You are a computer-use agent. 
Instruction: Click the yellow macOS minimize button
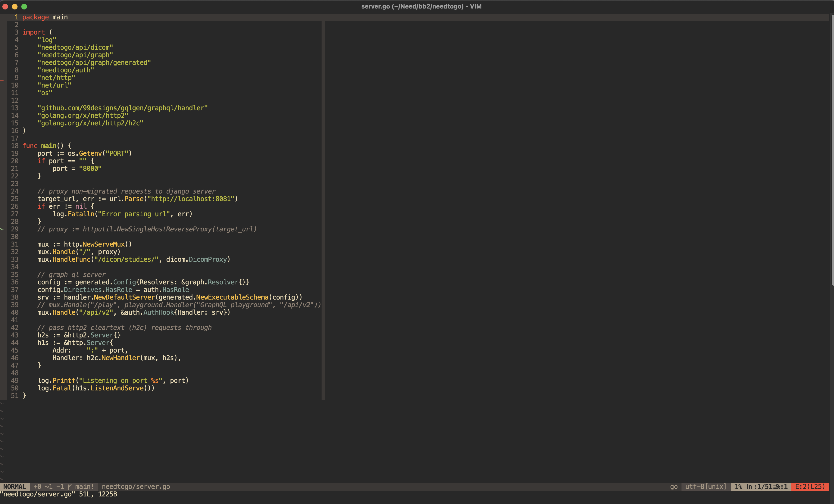(x=14, y=6)
